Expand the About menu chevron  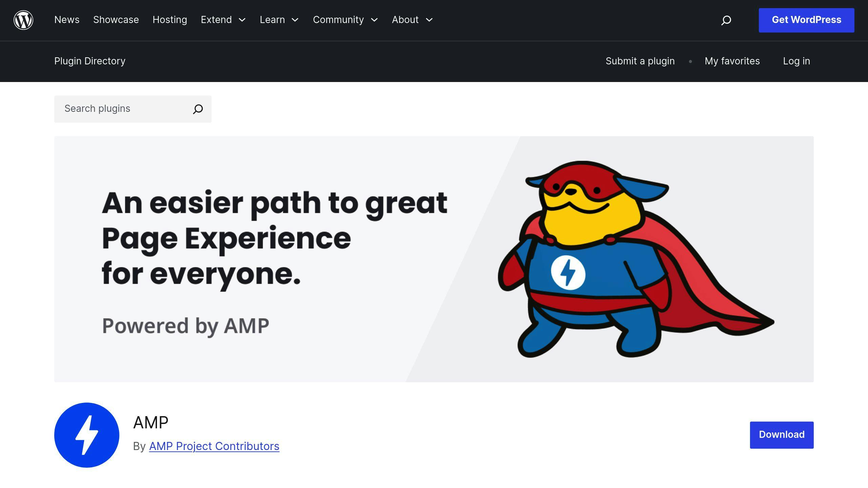coord(429,20)
